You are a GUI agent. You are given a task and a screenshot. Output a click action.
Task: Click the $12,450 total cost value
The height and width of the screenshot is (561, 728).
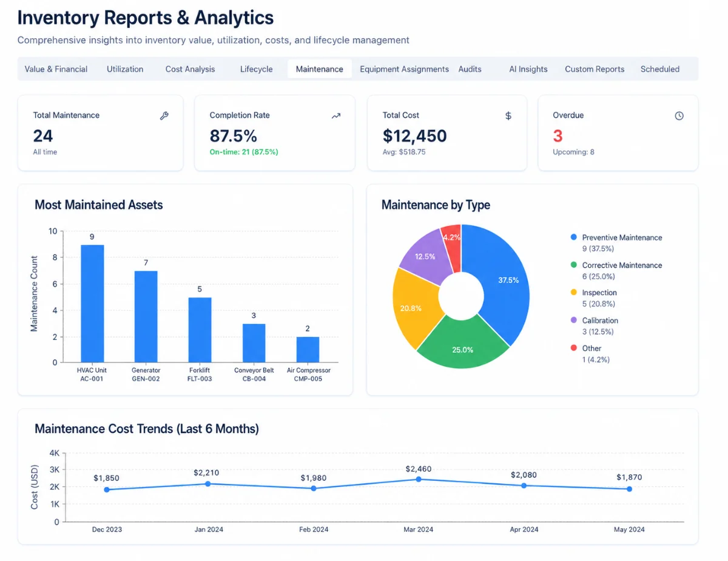coord(415,135)
